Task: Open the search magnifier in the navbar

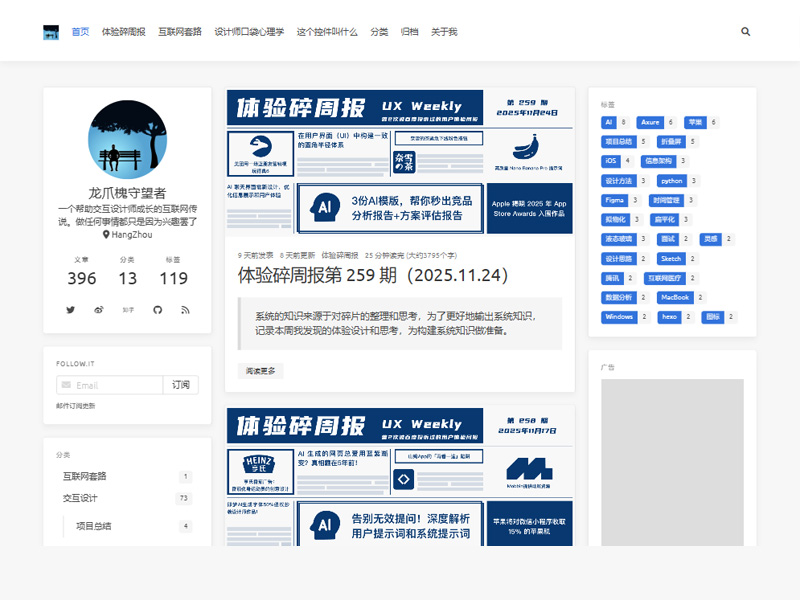Action: click(746, 31)
